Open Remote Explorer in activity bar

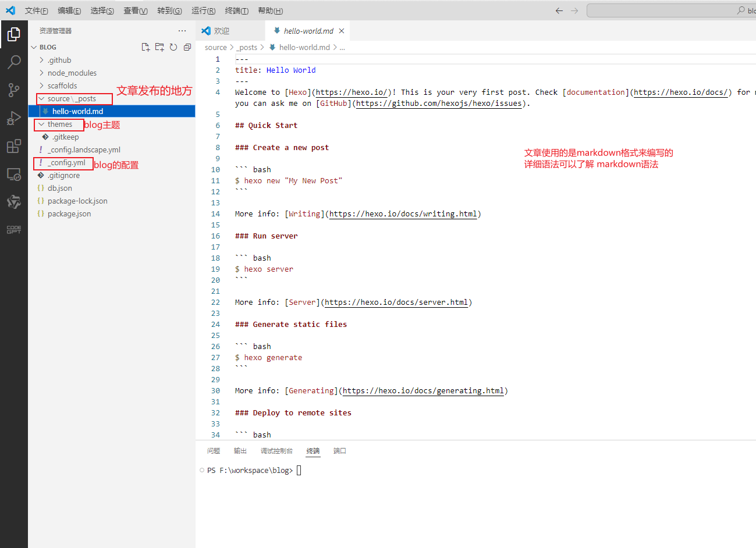[14, 174]
